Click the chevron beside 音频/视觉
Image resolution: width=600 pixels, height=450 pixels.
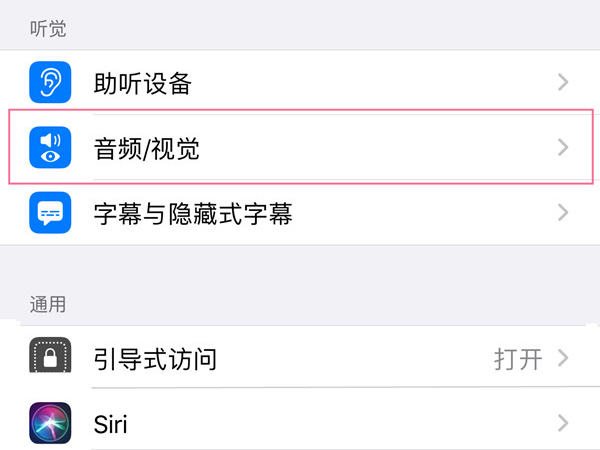[x=563, y=148]
